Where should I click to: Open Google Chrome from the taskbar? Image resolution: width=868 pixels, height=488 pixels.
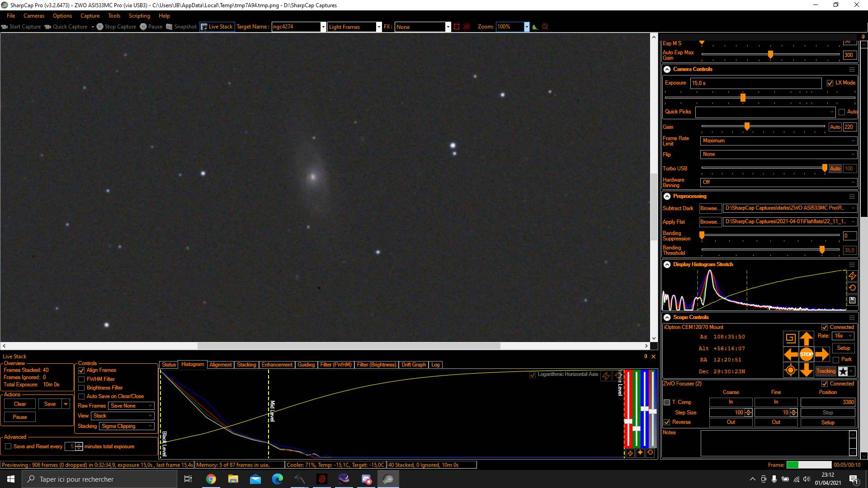click(211, 479)
